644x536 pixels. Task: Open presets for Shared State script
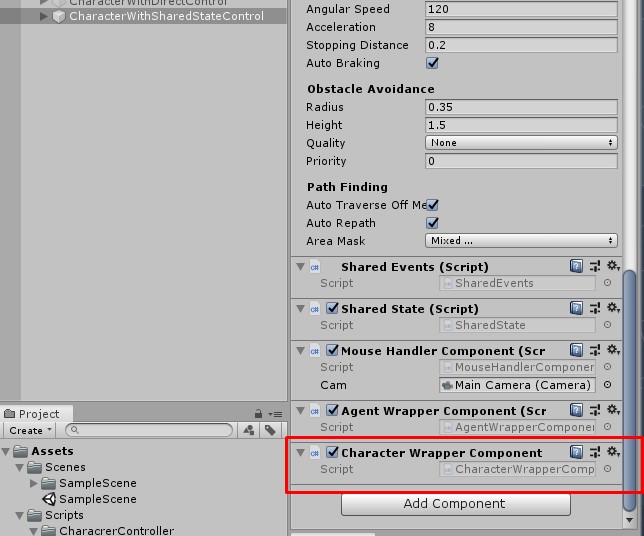point(595,308)
